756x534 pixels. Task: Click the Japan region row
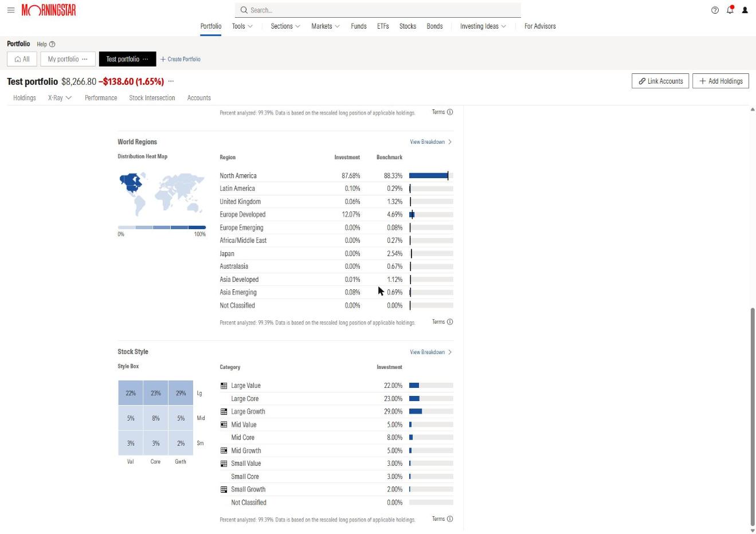tap(336, 254)
